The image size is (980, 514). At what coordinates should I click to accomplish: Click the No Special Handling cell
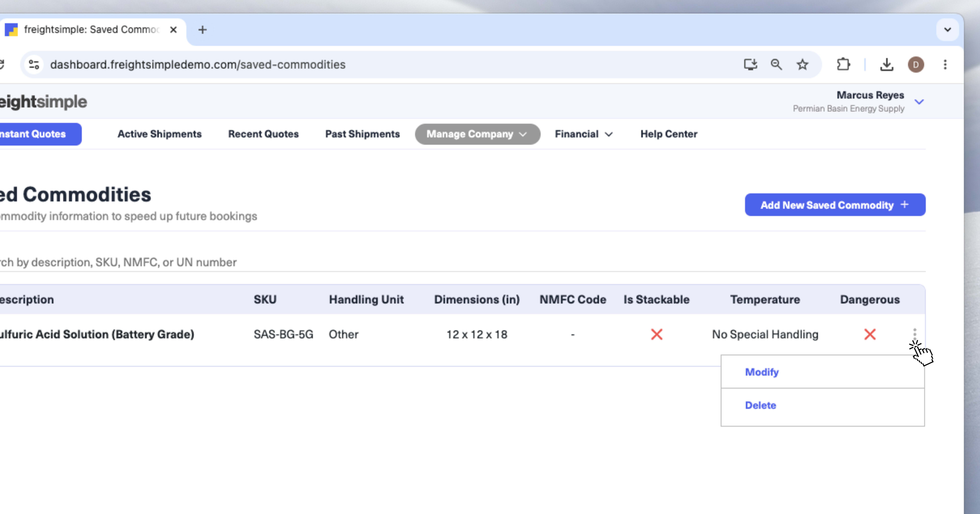(x=765, y=334)
